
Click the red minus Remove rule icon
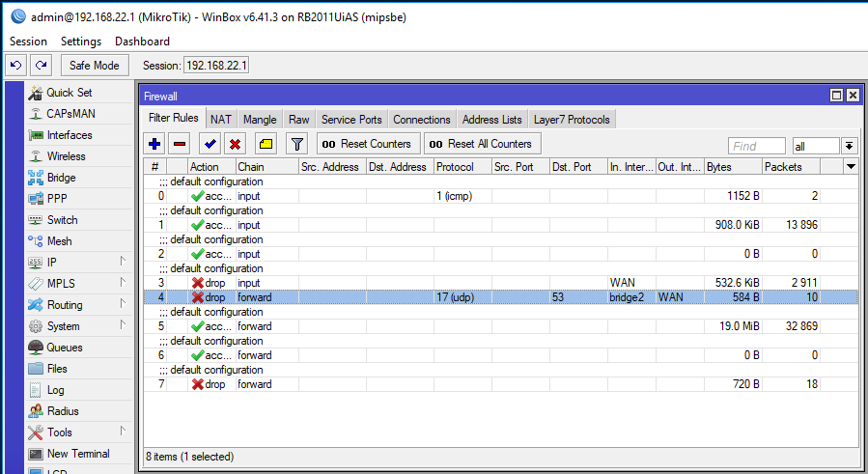coord(180,144)
